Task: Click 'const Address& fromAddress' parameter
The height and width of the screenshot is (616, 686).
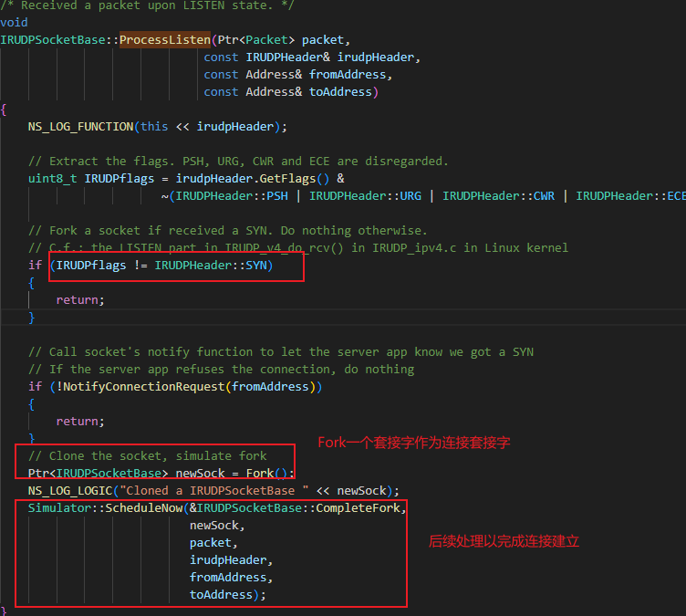Action: pos(295,75)
